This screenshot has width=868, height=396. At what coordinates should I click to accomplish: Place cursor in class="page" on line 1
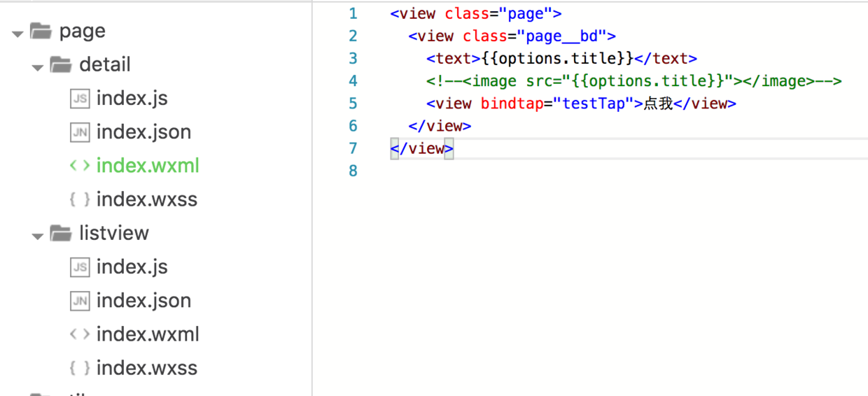point(498,14)
